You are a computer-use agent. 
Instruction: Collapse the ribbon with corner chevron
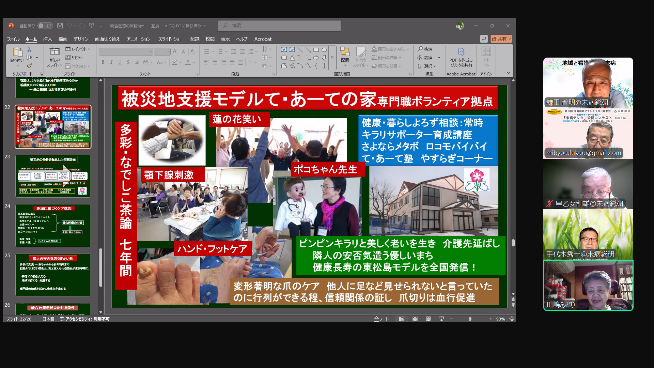coord(508,73)
